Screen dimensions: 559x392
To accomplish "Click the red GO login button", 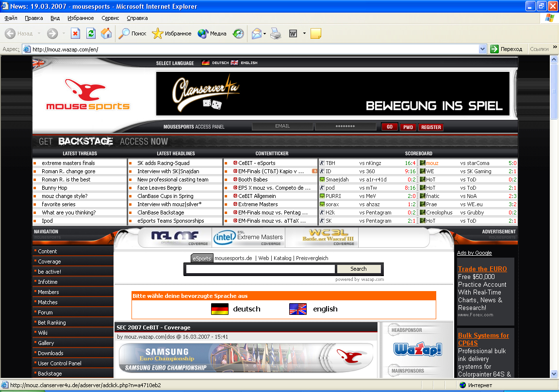I will coord(390,127).
